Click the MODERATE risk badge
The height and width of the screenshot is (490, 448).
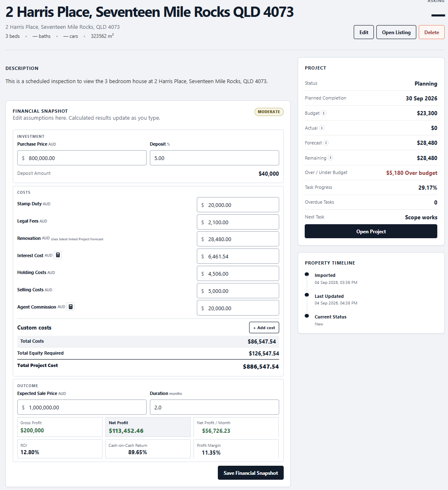click(x=269, y=111)
